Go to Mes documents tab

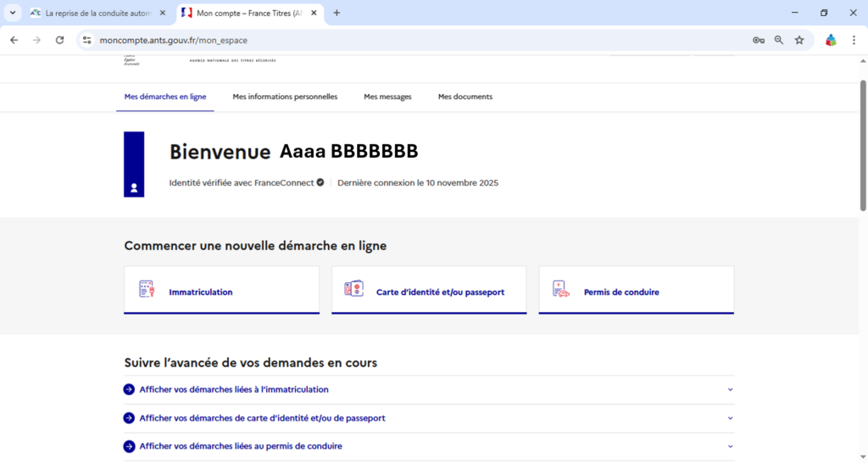click(x=465, y=97)
